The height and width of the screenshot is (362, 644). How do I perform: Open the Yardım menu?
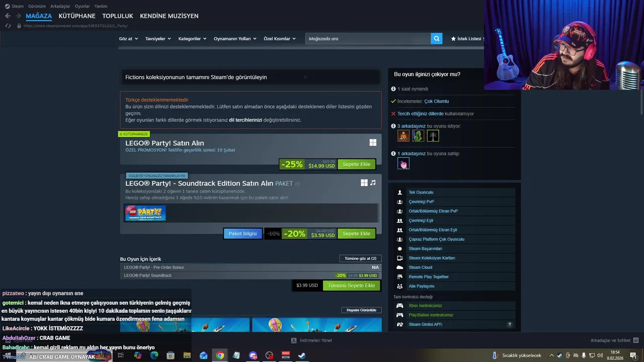tap(101, 6)
